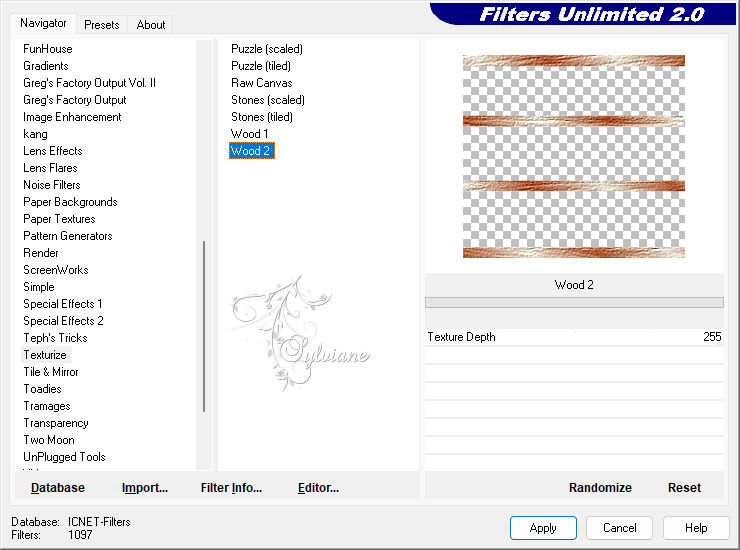Apply the Wood 2 filter

point(543,528)
